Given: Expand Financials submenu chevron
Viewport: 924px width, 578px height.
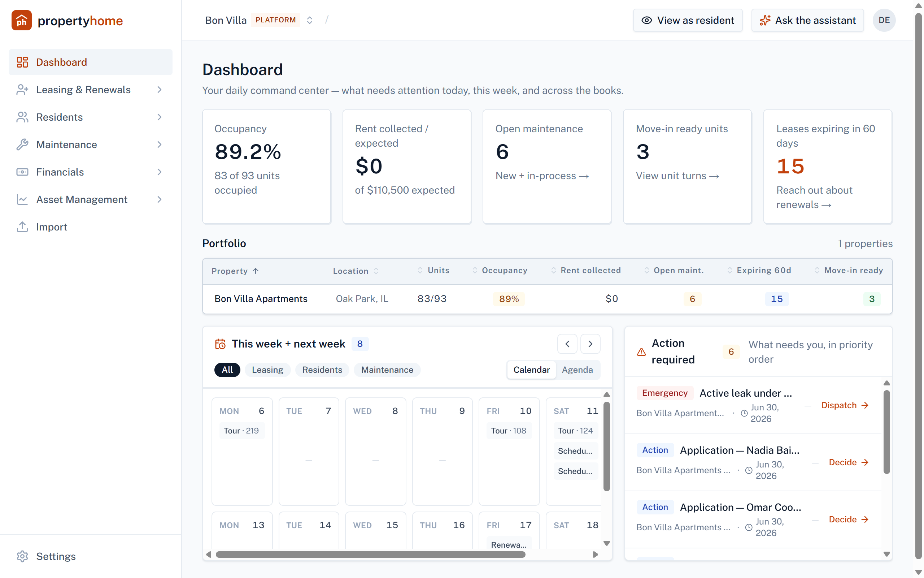Looking at the screenshot, I should tap(160, 172).
